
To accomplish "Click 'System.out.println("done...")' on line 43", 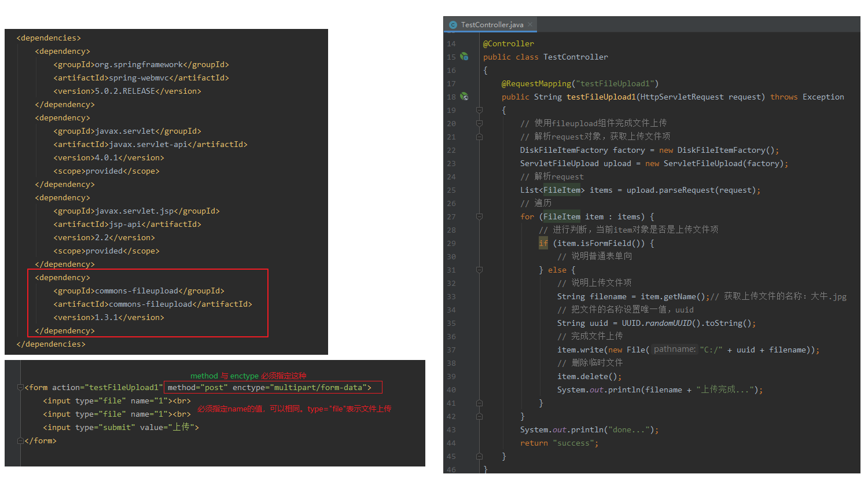I will [587, 429].
